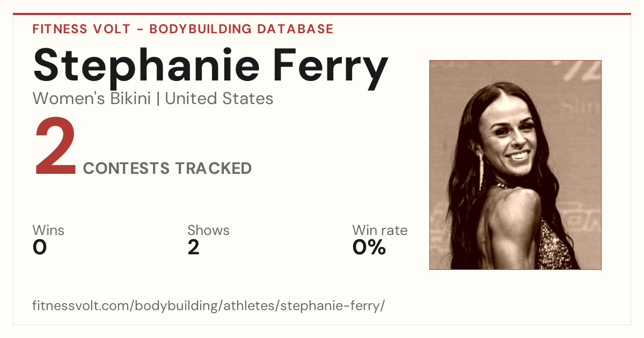This screenshot has width=644, height=338.
Task: Click the Shows value of 2
Action: pos(193,247)
